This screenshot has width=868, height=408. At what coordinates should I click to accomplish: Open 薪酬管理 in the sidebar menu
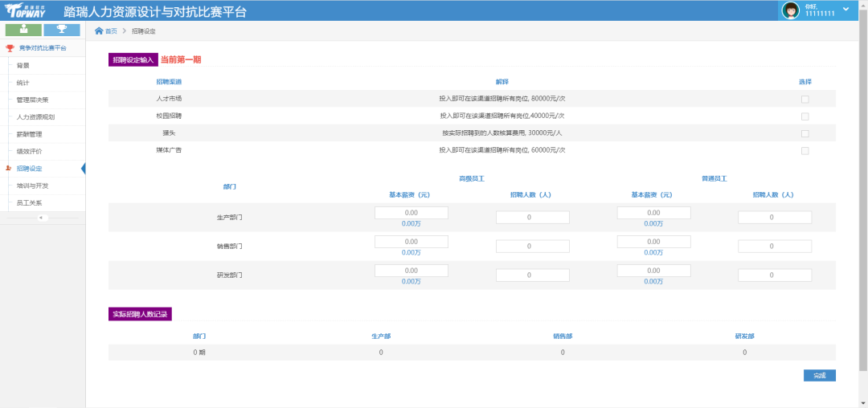pyautogui.click(x=29, y=134)
